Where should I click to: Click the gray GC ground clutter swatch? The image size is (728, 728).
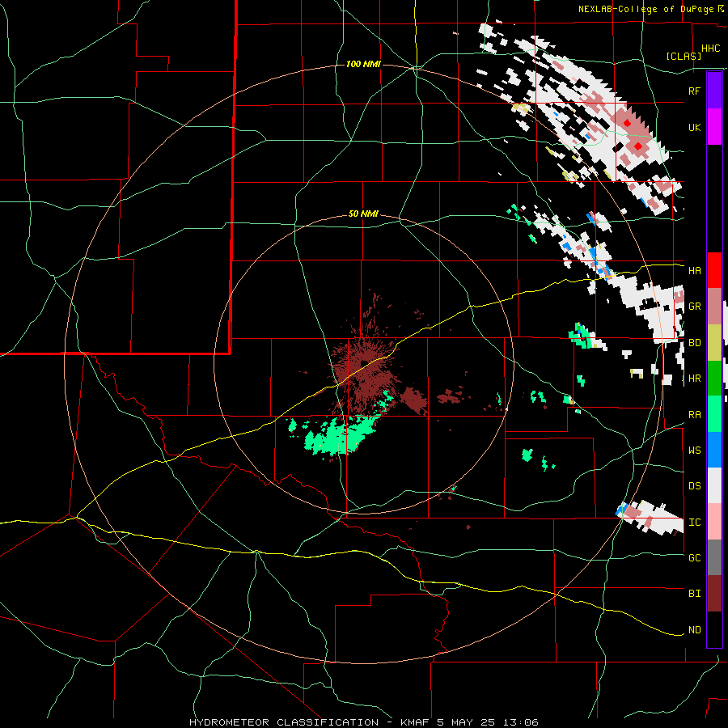tap(714, 557)
